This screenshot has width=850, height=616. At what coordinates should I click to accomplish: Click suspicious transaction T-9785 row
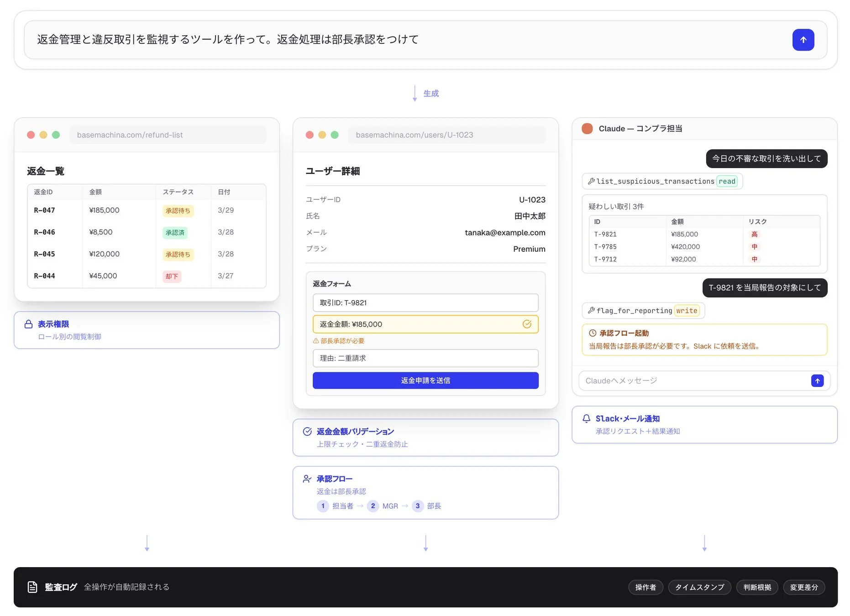(704, 246)
